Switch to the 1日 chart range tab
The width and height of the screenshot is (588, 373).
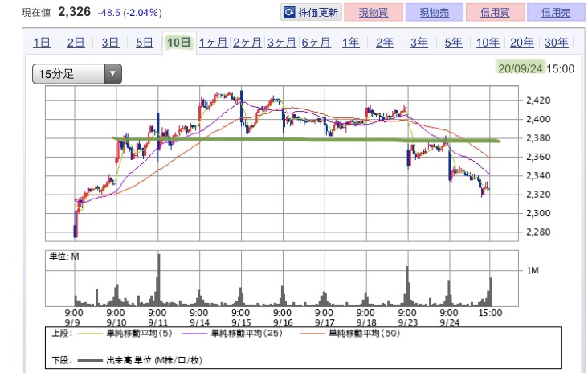click(x=42, y=43)
